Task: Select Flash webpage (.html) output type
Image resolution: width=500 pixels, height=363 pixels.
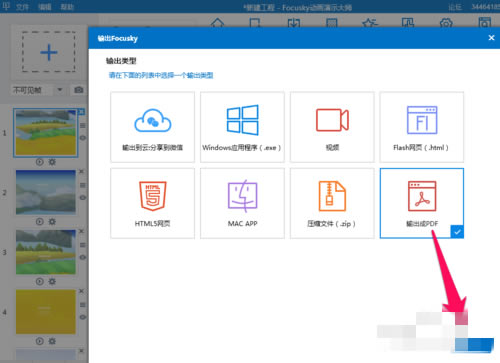Action: tap(422, 127)
